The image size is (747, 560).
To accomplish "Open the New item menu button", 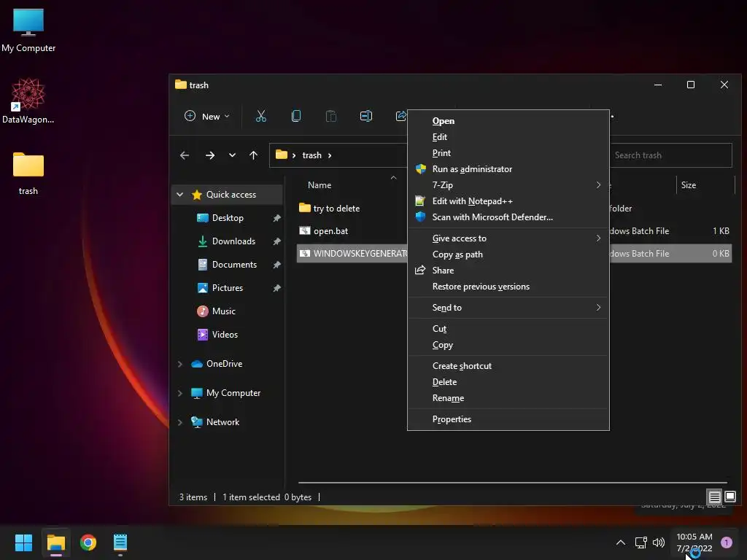I will (206, 116).
